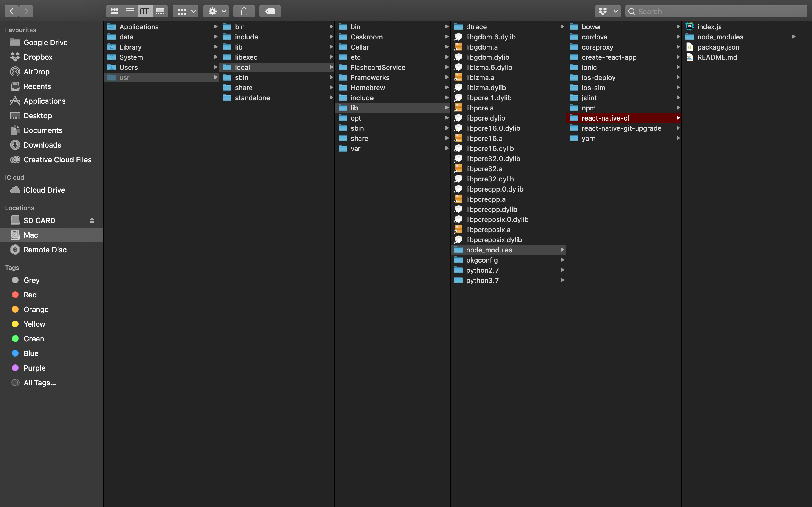Click the back navigation arrow
The image size is (812, 507).
[x=11, y=11]
